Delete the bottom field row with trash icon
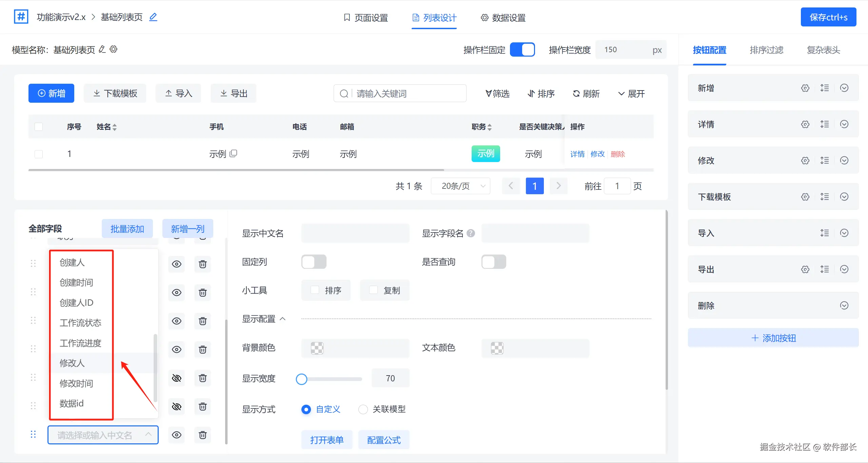This screenshot has height=463, width=868. tap(202, 435)
